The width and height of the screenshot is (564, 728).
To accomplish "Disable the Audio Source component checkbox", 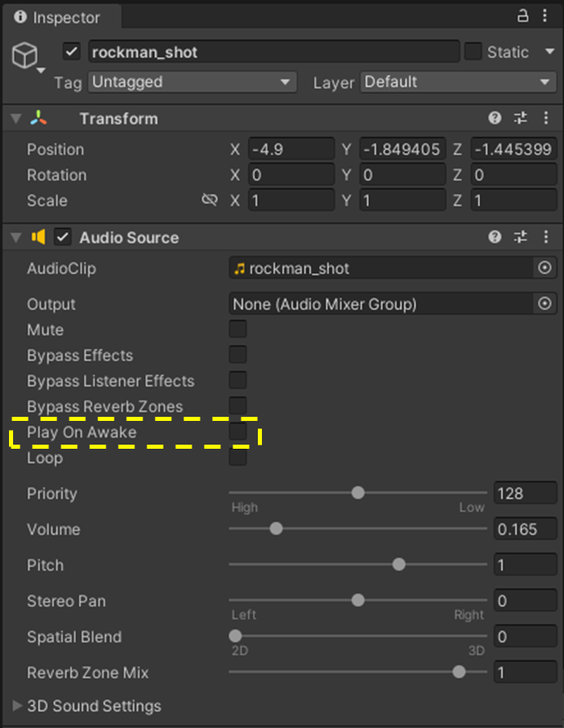I will (62, 237).
